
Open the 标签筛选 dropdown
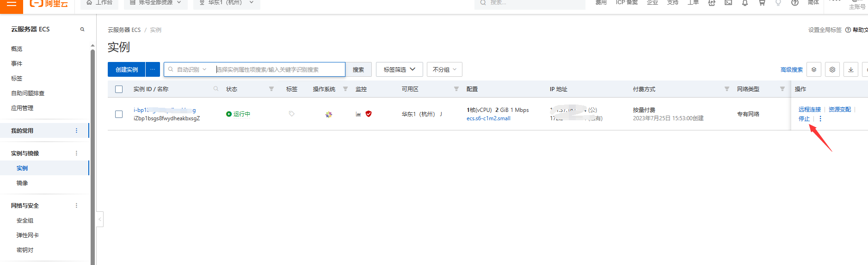399,69
